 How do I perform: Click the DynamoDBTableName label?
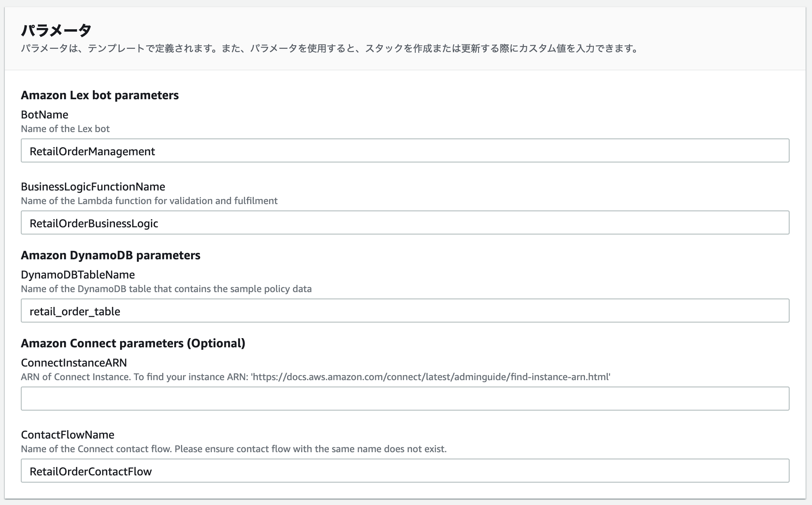78,275
